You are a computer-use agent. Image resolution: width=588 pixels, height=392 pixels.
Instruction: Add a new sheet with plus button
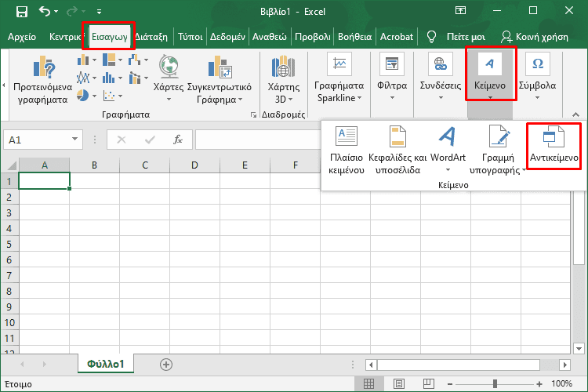[166, 365]
